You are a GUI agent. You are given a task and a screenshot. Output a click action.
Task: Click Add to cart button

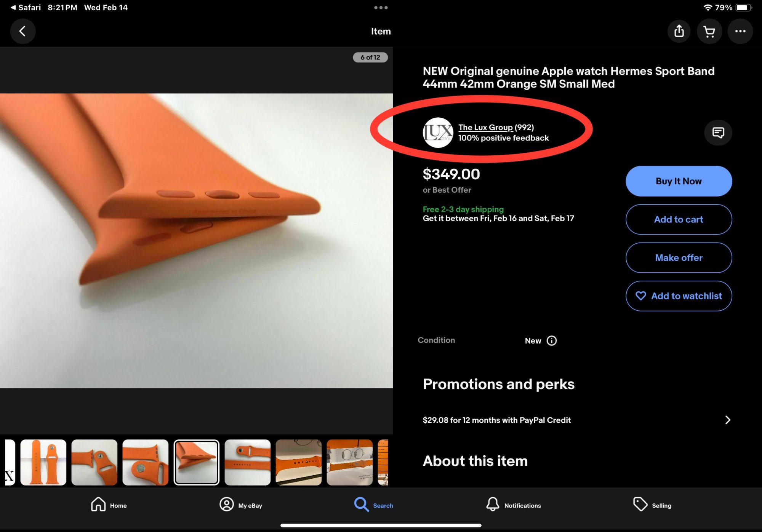point(679,219)
